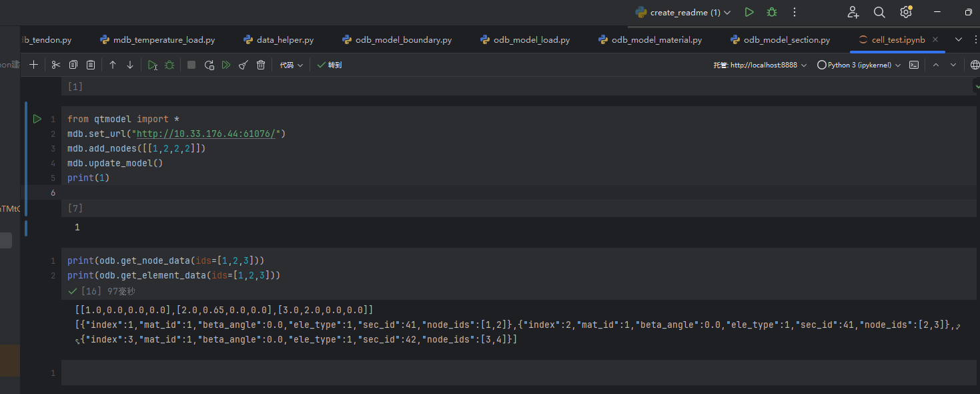Click the print(odb.get_element_data(ids=[1,2,3])) line
980x394 pixels.
point(173,275)
